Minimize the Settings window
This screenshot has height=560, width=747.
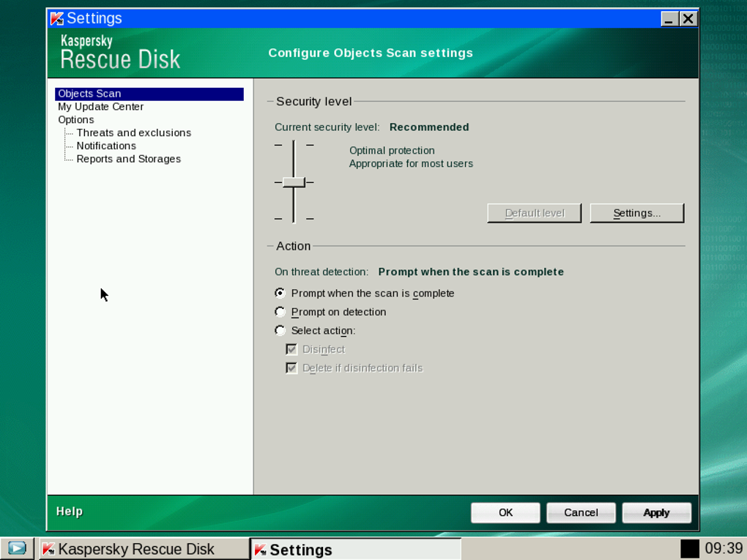coord(669,19)
